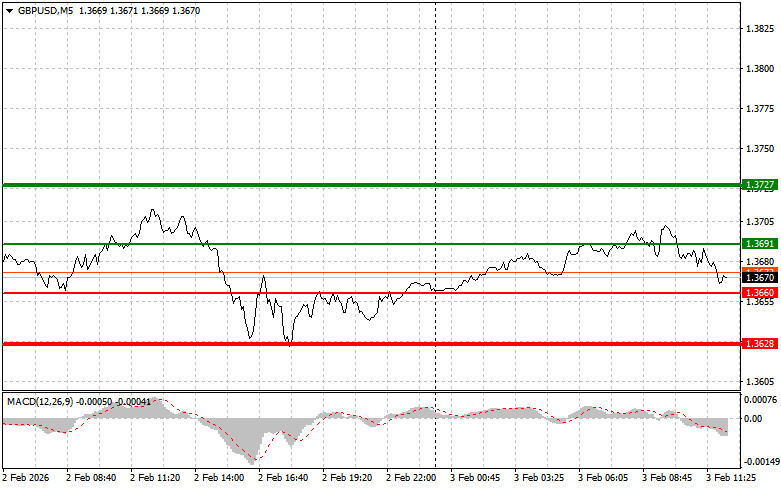Click the 1.3705 price scale value
Screen dimensions: 781x489
click(x=760, y=222)
